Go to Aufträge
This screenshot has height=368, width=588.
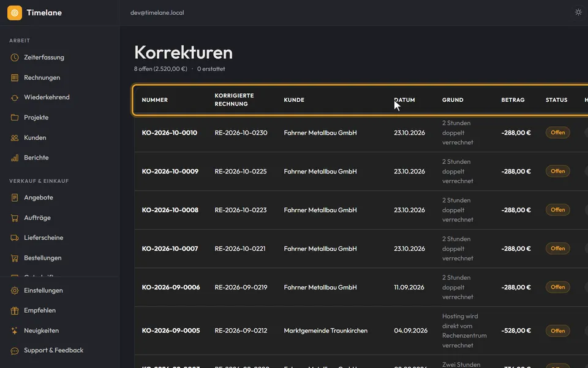37,218
